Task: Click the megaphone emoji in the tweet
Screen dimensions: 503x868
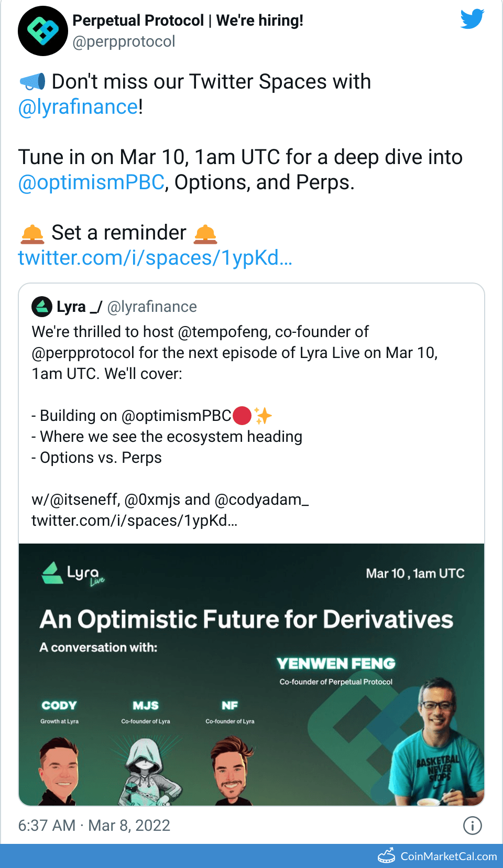Action: click(32, 82)
